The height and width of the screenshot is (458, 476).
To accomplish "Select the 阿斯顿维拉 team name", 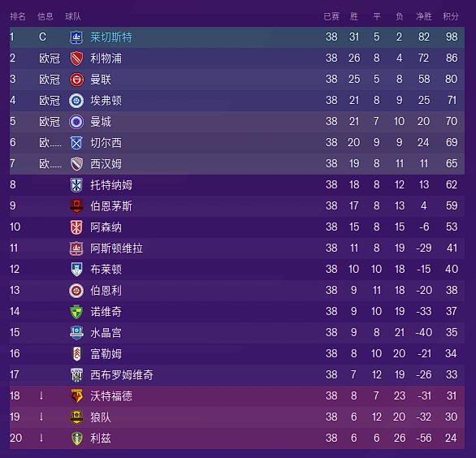I will pos(116,248).
